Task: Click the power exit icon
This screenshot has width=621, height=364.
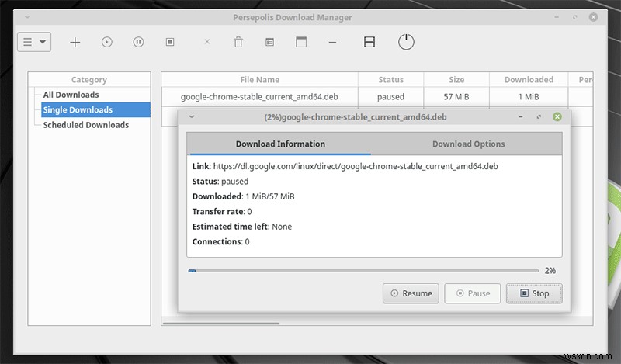Action: point(406,42)
